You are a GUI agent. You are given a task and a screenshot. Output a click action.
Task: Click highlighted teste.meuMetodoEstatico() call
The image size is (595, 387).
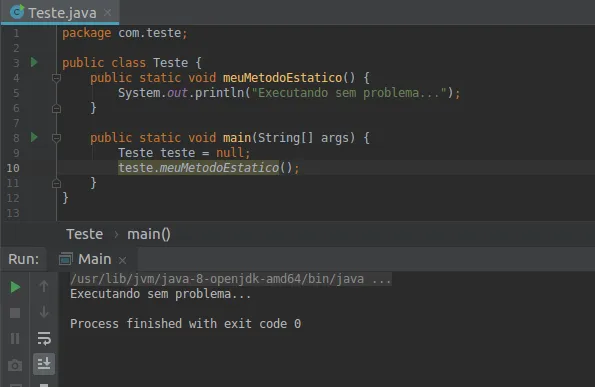[209, 168]
